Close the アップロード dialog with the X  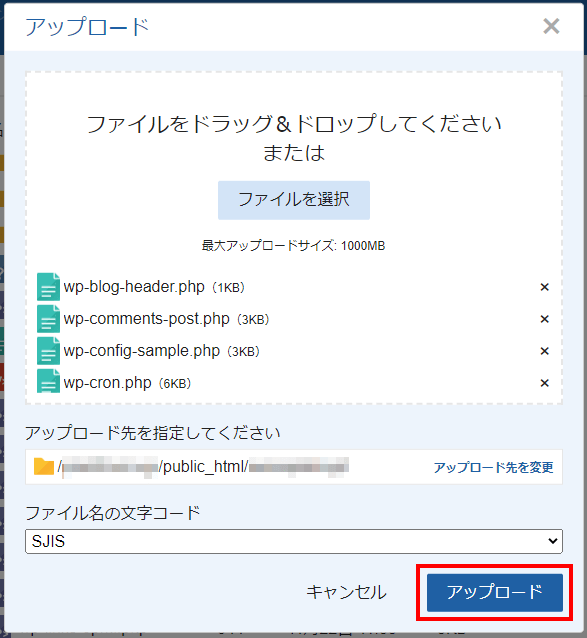[551, 26]
